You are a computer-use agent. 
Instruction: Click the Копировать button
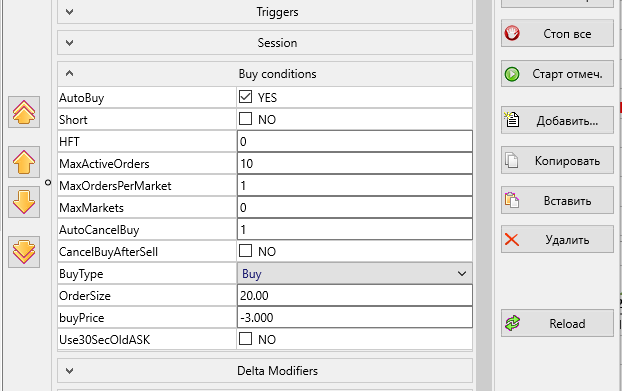pyautogui.click(x=557, y=160)
